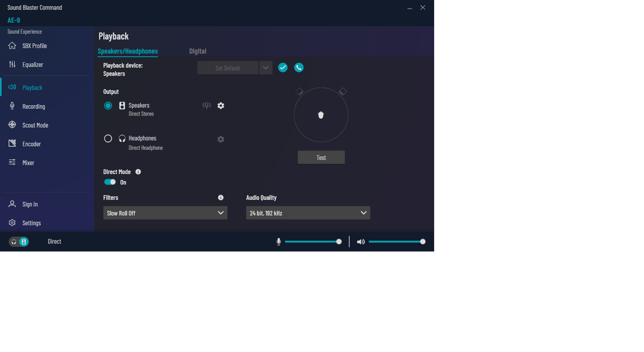This screenshot has width=644, height=352.
Task: Mute speaker volume via bottom bar icon
Action: (361, 242)
